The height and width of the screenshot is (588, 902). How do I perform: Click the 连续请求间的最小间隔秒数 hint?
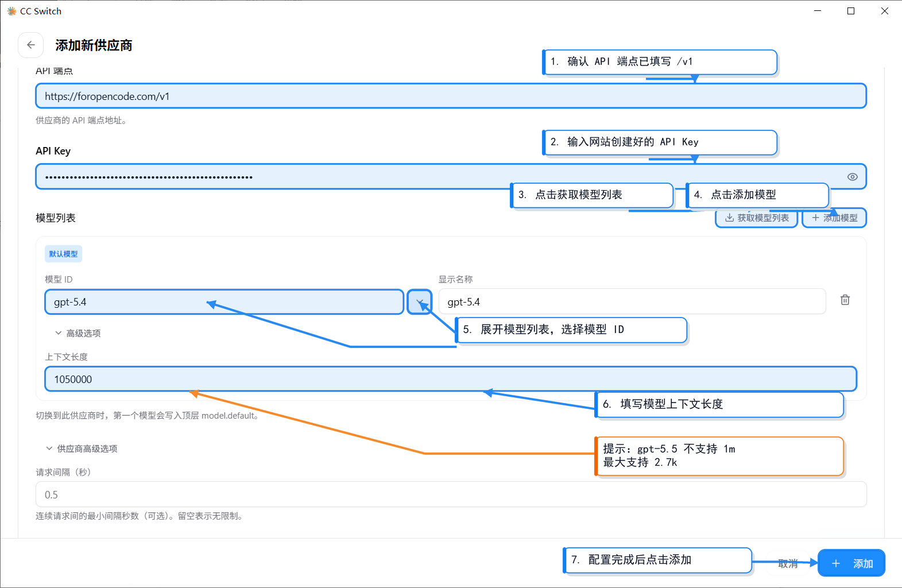141,516
